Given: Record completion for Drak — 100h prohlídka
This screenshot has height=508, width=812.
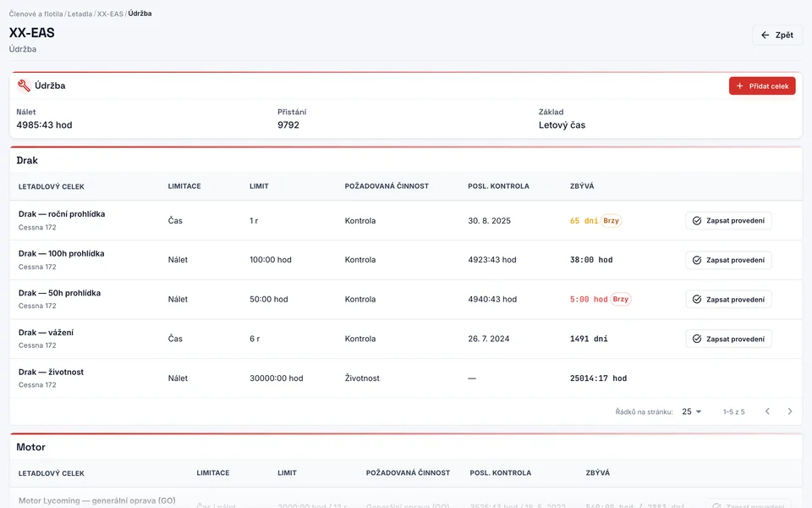Looking at the screenshot, I should (728, 260).
